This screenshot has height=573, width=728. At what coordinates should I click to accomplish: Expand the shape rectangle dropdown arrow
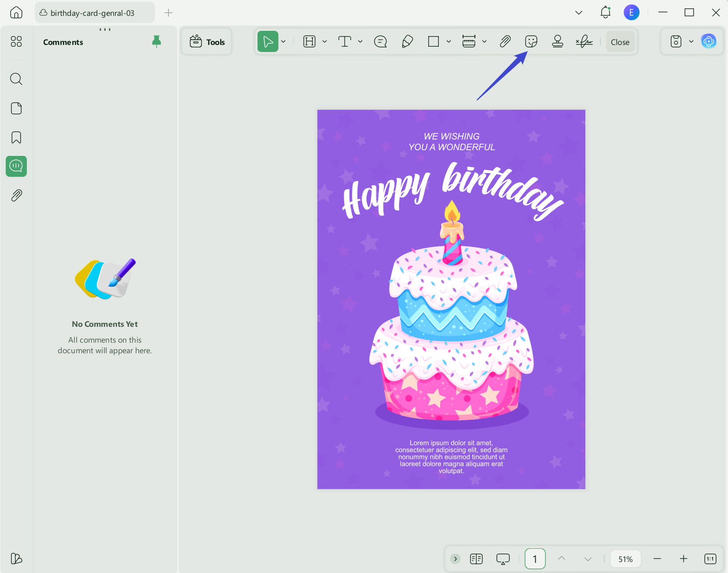[x=449, y=42]
